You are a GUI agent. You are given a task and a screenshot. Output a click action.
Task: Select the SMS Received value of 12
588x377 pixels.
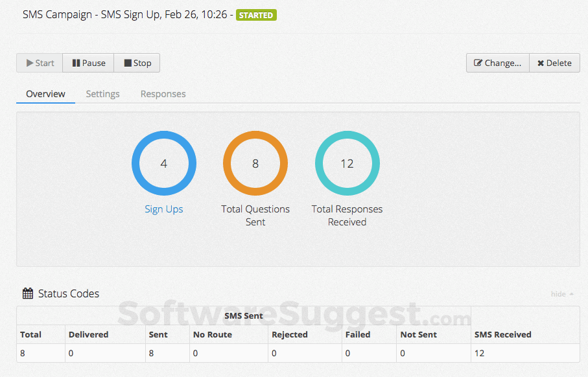480,353
